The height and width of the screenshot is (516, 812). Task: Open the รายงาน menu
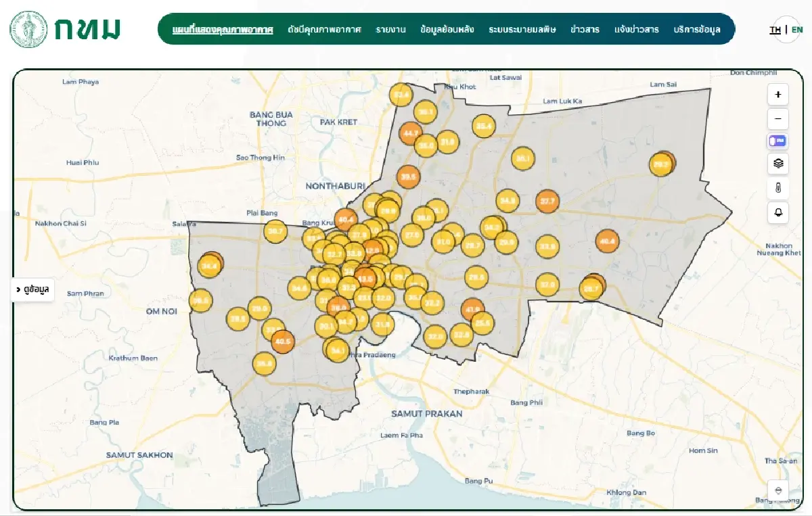point(390,30)
